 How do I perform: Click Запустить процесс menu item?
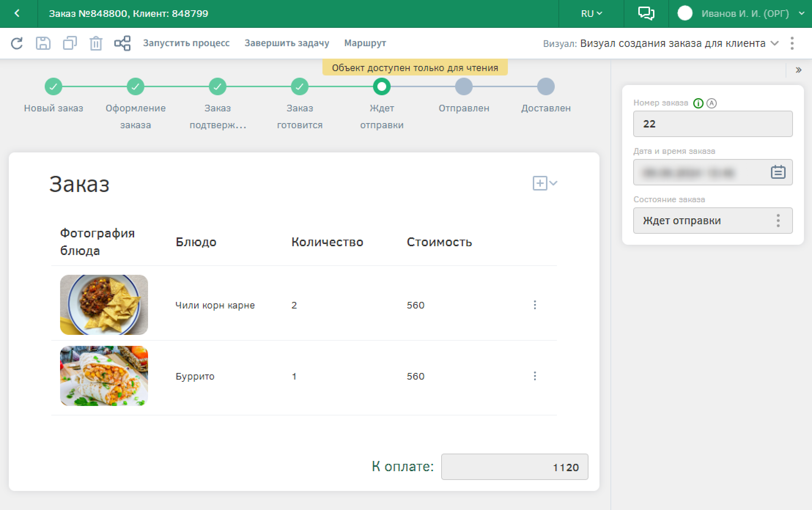(186, 43)
